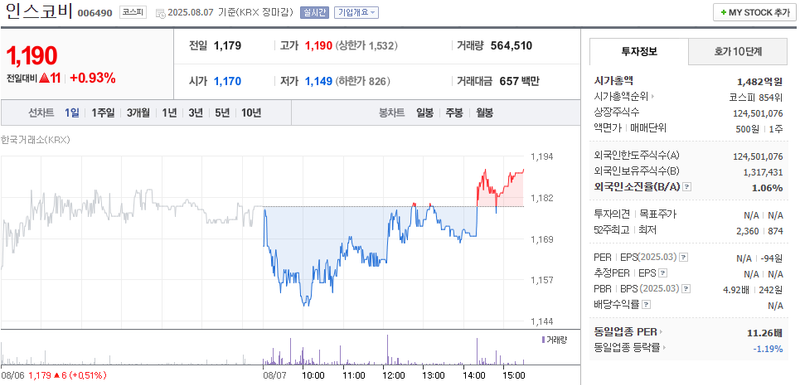This screenshot has height=385, width=800.
Task: Click the current price 1,190 in red
Action: point(32,56)
